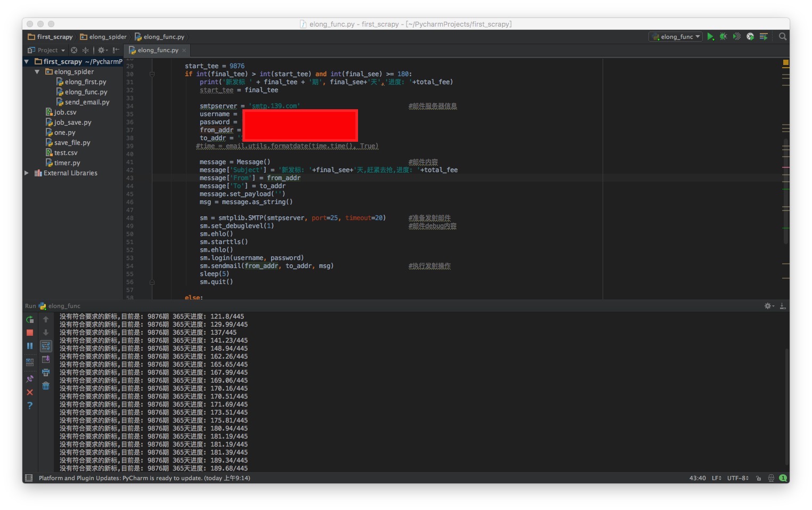
Task: Click elong_spider breadcrumb in navigation bar
Action: (x=103, y=37)
